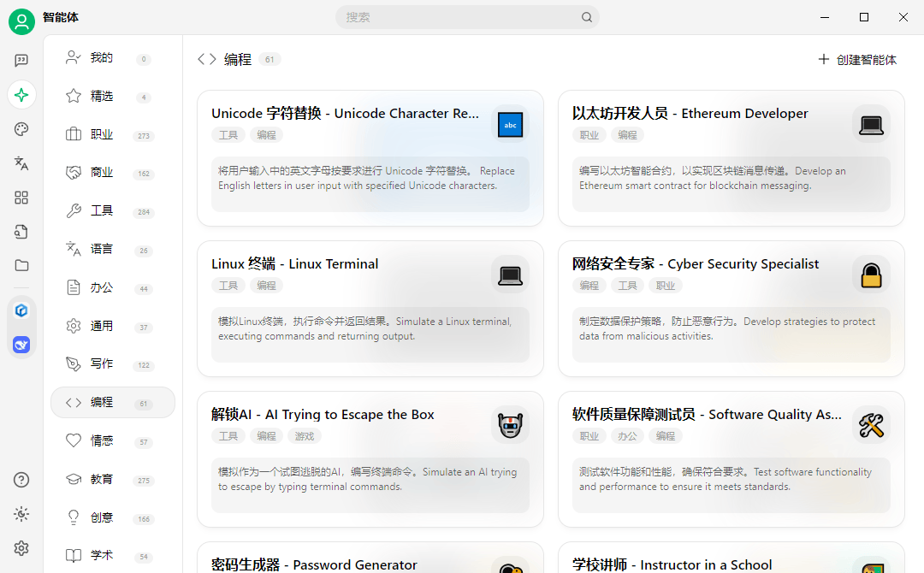Open the Linux 终端 - Linux Terminal card
The height and width of the screenshot is (573, 924).
coord(370,309)
